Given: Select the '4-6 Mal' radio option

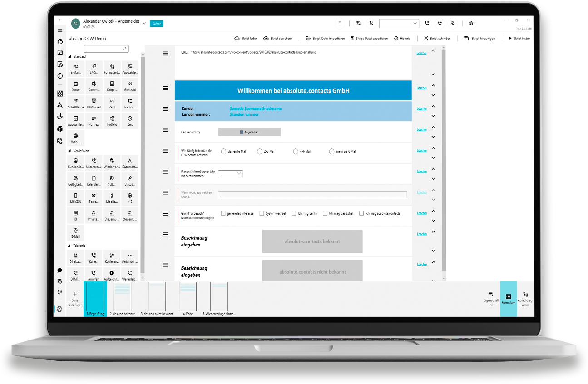Looking at the screenshot, I should point(296,151).
